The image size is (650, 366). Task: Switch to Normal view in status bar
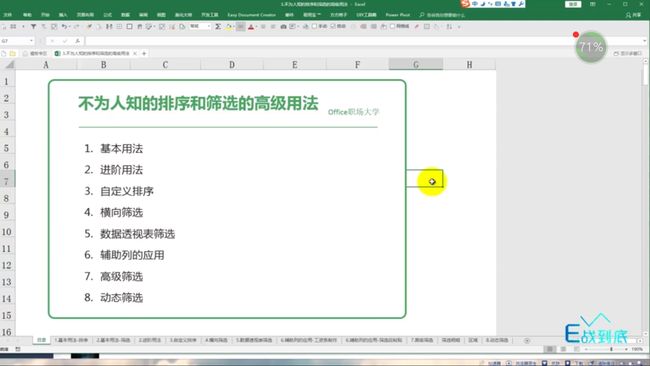pos(550,349)
